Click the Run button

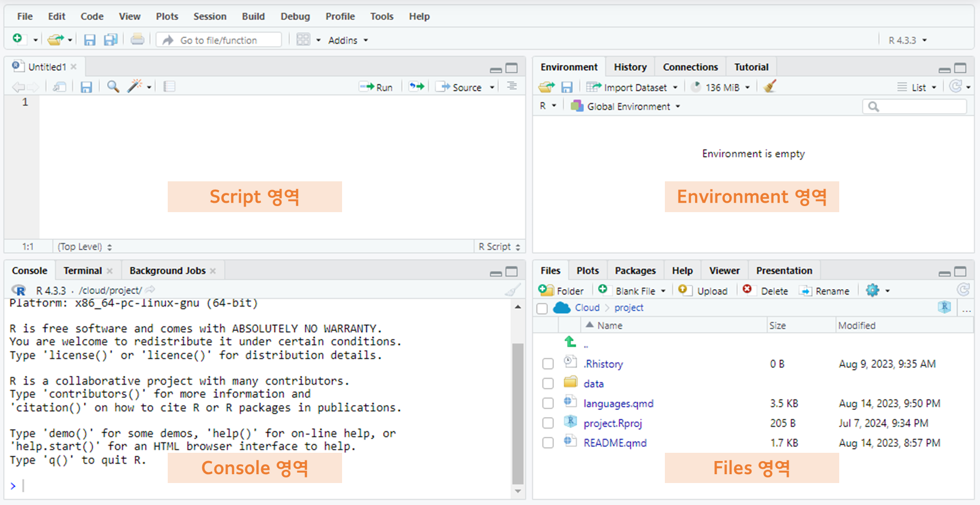(x=376, y=87)
